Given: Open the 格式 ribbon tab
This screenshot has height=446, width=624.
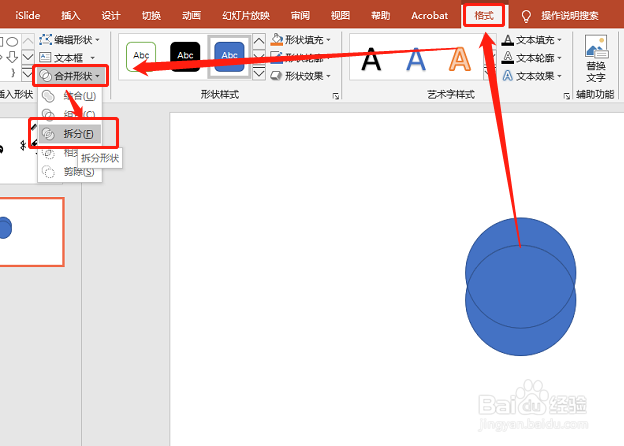Looking at the screenshot, I should [484, 16].
